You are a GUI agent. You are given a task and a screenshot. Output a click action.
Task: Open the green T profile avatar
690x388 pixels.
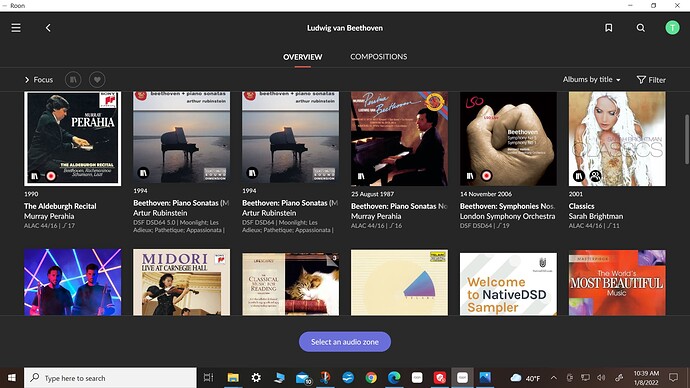click(672, 28)
